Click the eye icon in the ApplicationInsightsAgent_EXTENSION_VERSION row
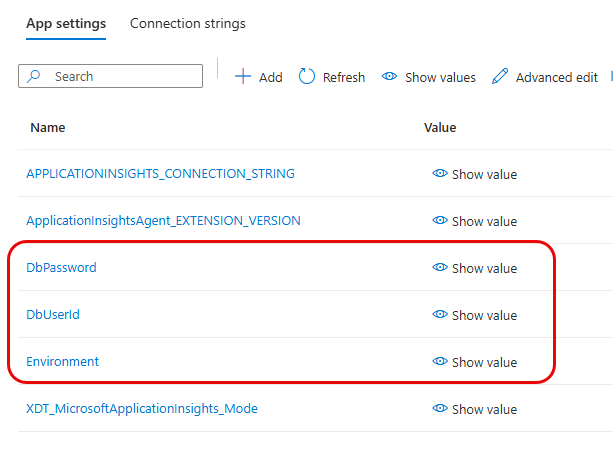613x458 pixels. [439, 221]
